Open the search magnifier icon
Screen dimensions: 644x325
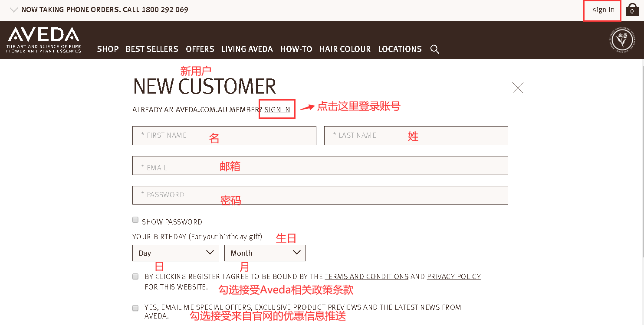tap(434, 49)
